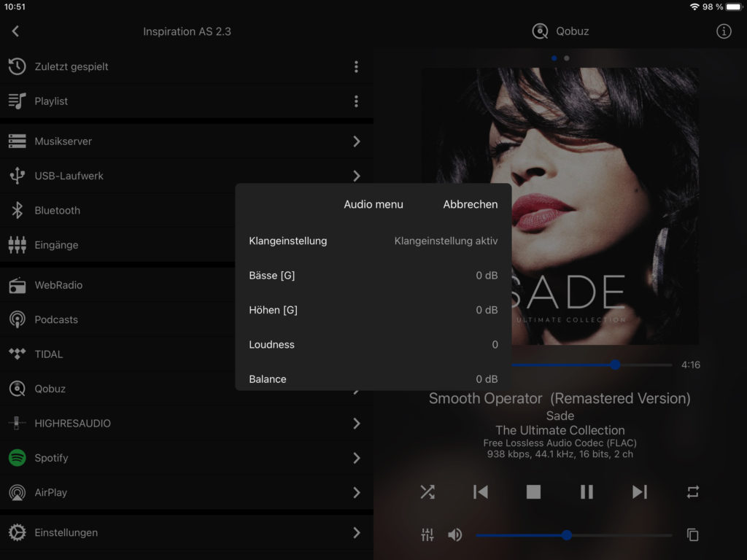Mute with the speaker volume icon
Screen dimensions: 747x560
click(455, 534)
